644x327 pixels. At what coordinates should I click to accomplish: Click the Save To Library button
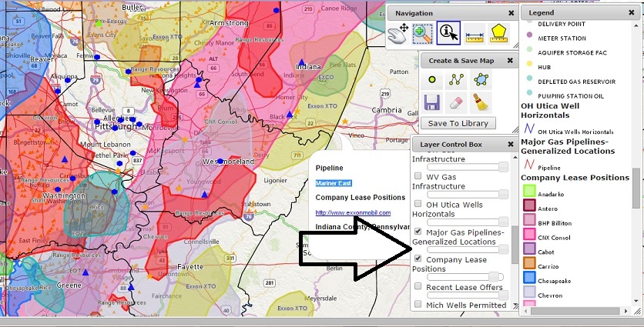458,123
